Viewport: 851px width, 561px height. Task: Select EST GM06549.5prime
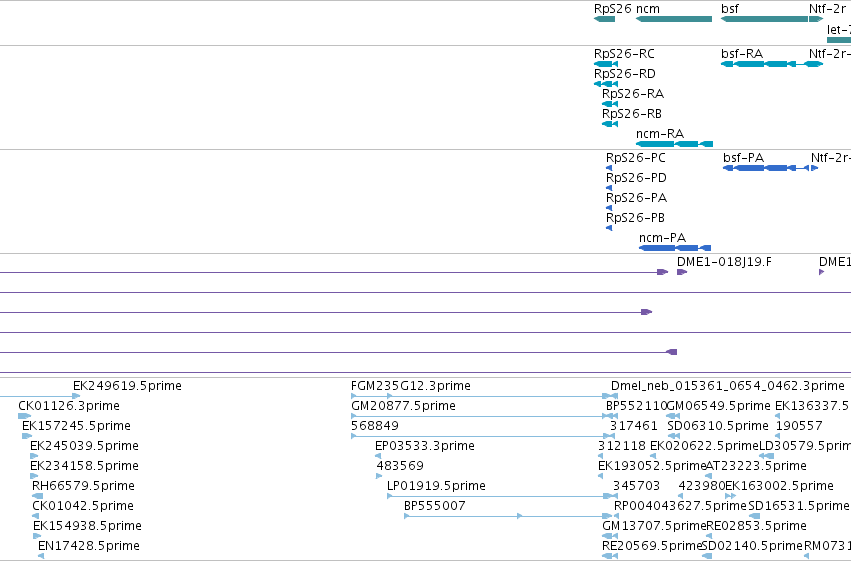[x=719, y=406]
